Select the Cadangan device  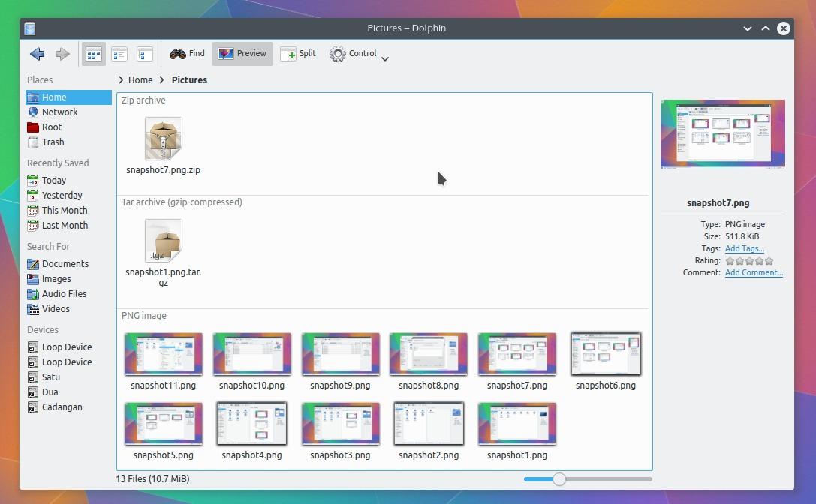[x=64, y=406]
